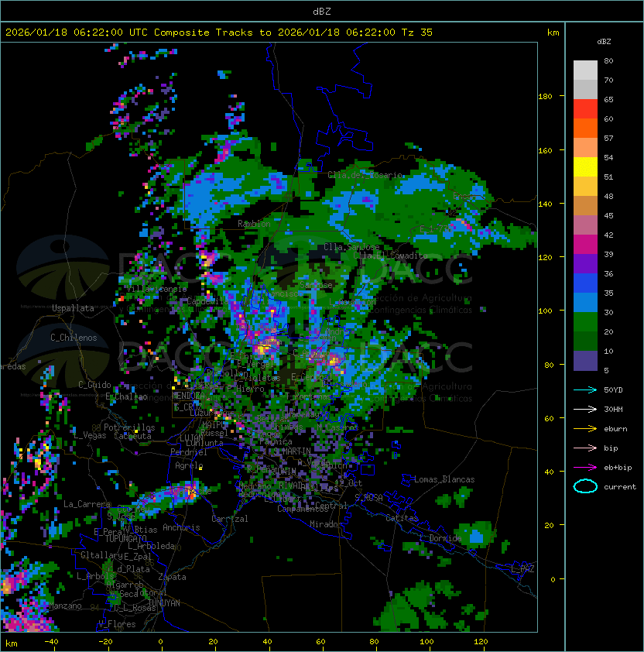This screenshot has height=652, width=644.
Task: Click the 'LUJAN' map label
Action: point(191,438)
